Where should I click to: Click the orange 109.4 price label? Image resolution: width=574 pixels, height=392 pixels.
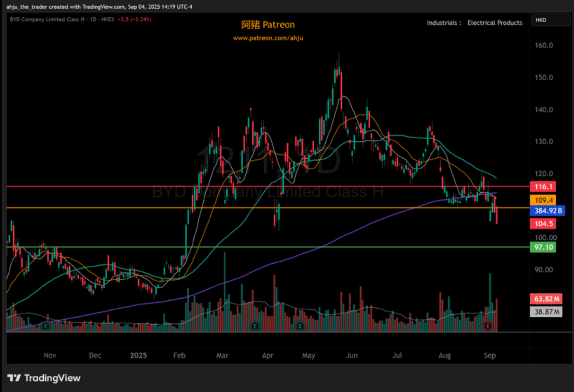543,200
